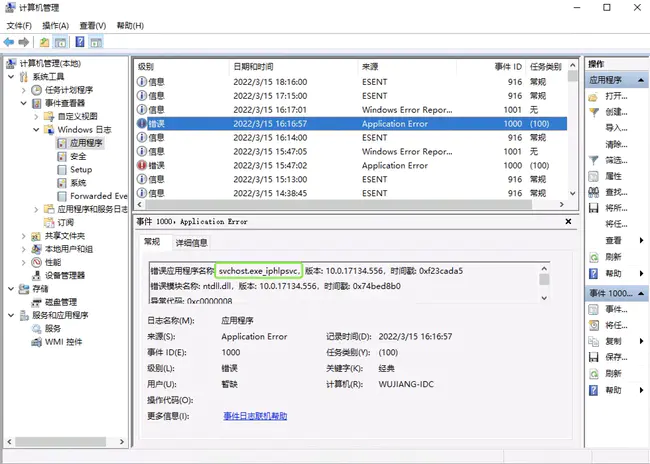The width and height of the screenshot is (650, 464).
Task: Click 打开... action in the actions pane
Action: coord(616,96)
